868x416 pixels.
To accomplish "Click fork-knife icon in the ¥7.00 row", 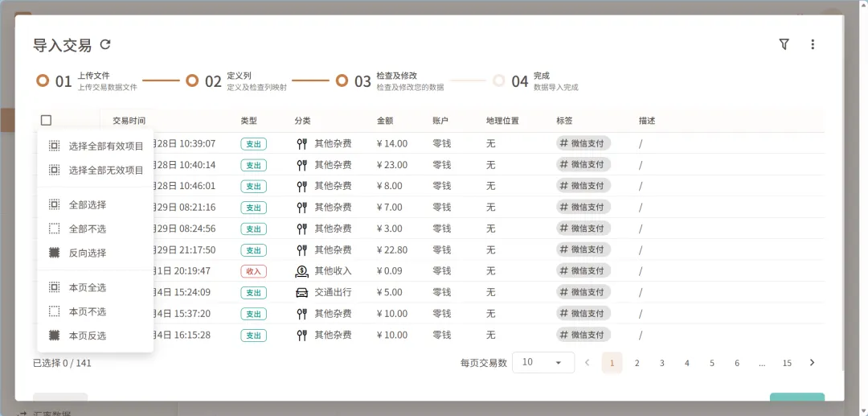I will 301,208.
